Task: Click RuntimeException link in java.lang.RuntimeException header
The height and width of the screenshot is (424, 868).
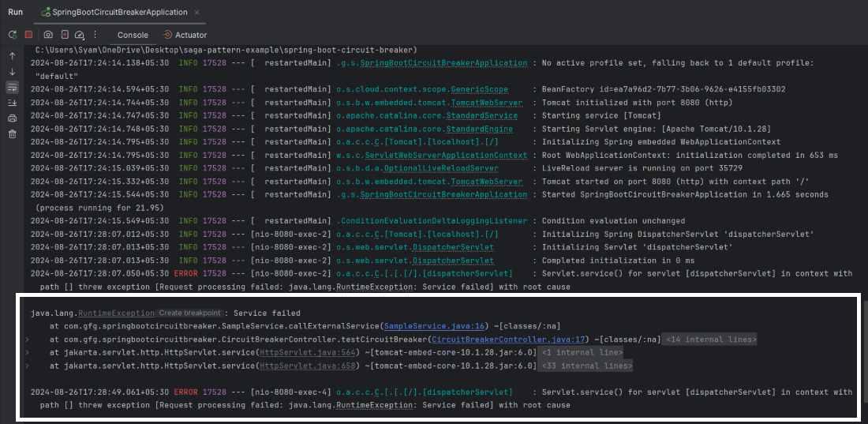Action: tap(116, 313)
